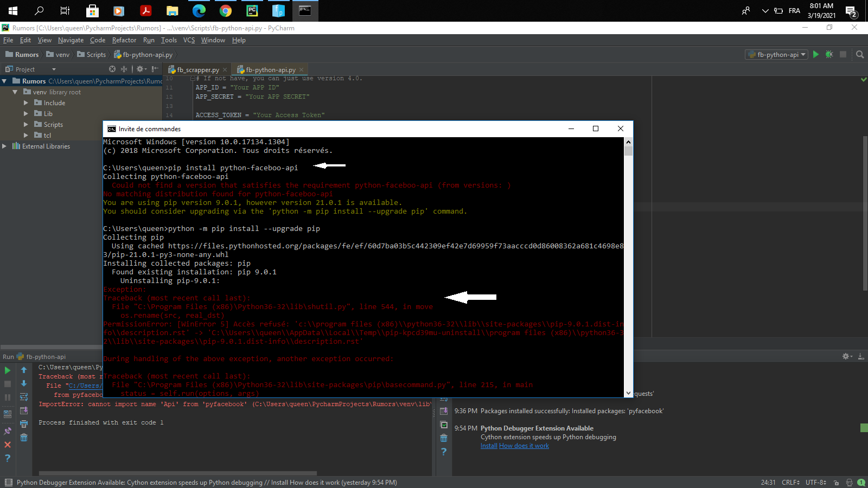
Task: Expand the Scripts folder in tree
Action: pos(26,125)
